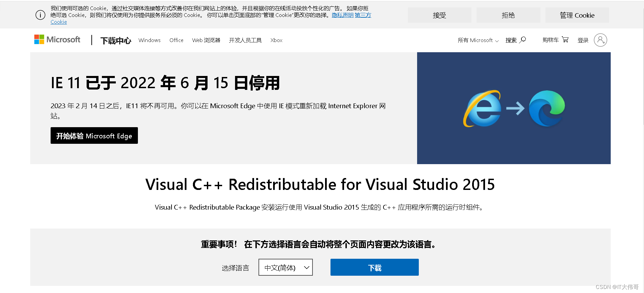Click the blue 下载 button

(375, 267)
